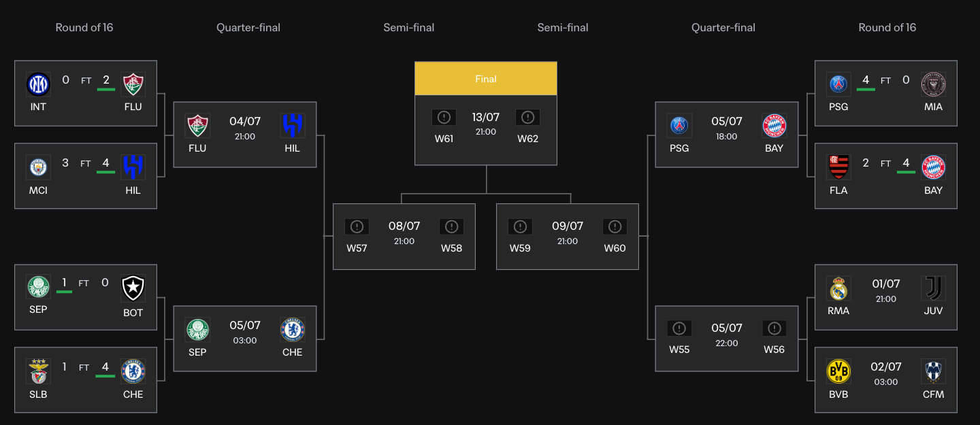This screenshot has height=425, width=980.
Task: Open the semi-final dated 09/07
Action: pos(568,237)
